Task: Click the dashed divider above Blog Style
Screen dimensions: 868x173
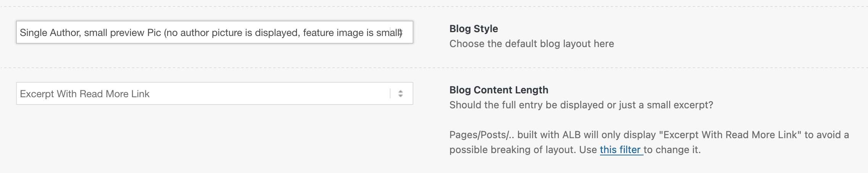Action: coord(434,7)
